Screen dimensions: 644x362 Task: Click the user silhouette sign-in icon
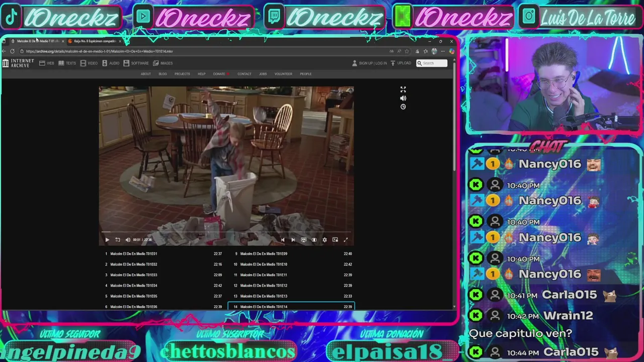tap(355, 63)
